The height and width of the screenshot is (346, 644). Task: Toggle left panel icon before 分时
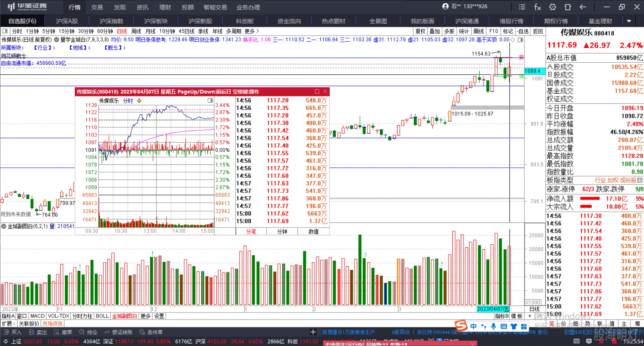[x=5, y=31]
